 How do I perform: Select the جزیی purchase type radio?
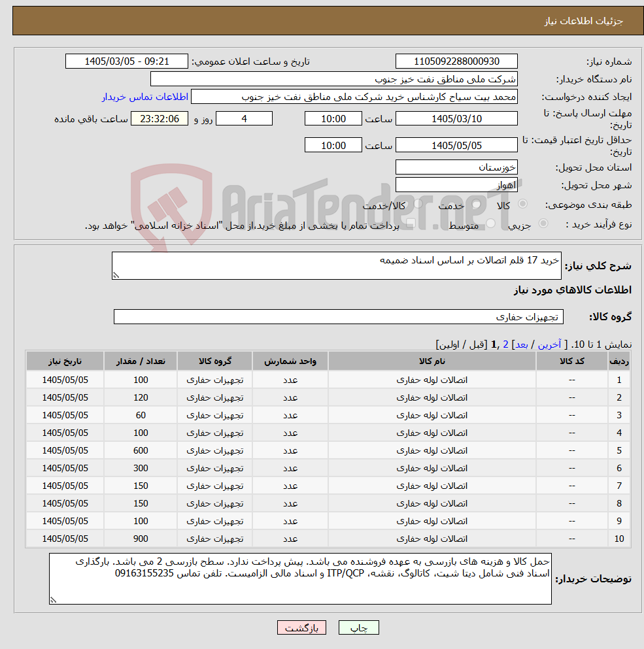[543, 224]
